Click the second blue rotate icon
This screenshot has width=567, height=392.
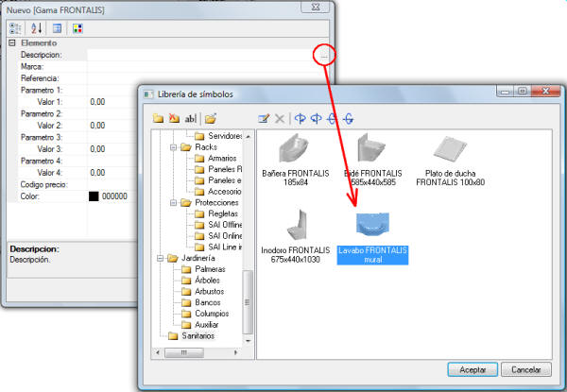[x=317, y=118]
